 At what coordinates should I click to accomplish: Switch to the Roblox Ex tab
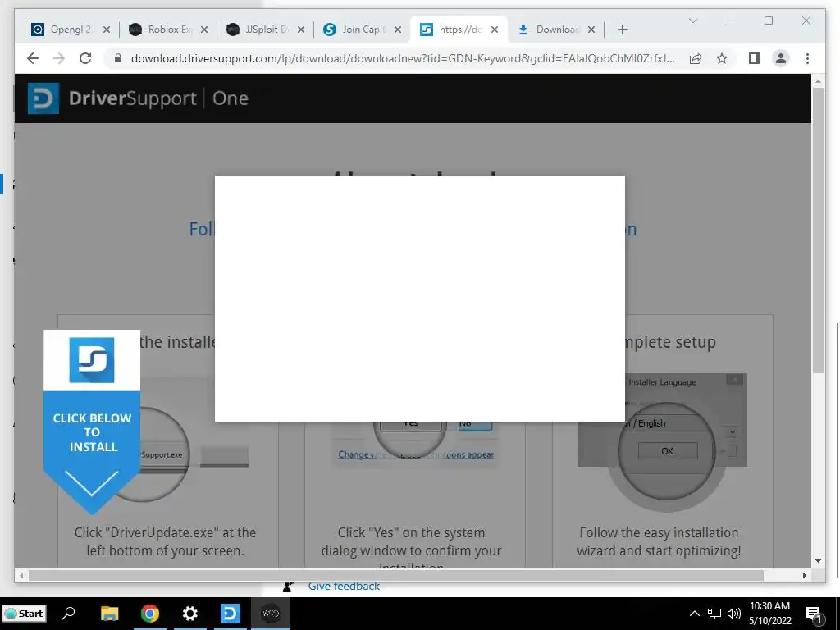click(160, 30)
